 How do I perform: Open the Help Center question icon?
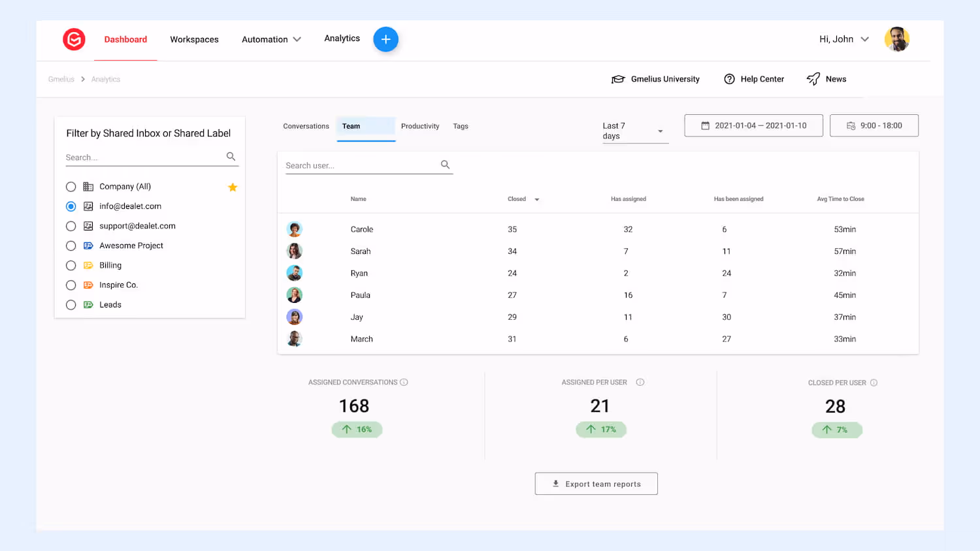coord(729,79)
